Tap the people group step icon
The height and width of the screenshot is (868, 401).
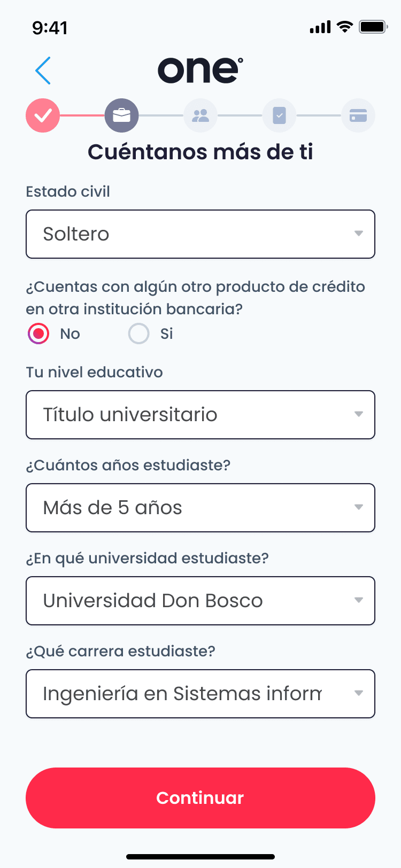(200, 115)
